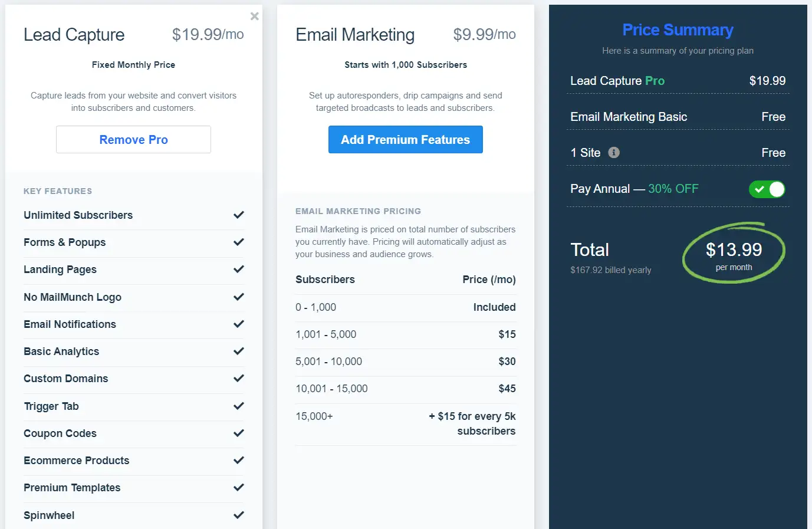Click the Remove Pro button
This screenshot has width=812, height=529.
(x=133, y=140)
